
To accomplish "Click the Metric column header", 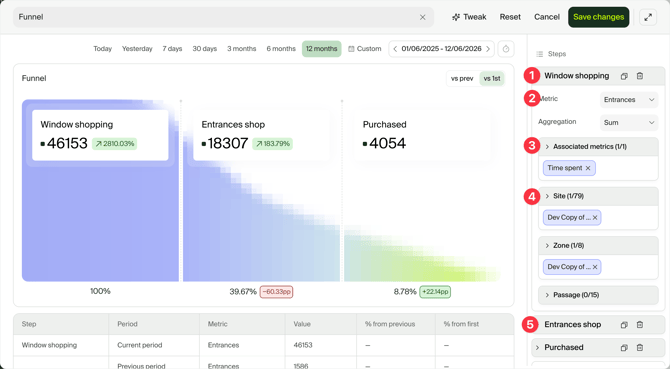I will pos(242,324).
